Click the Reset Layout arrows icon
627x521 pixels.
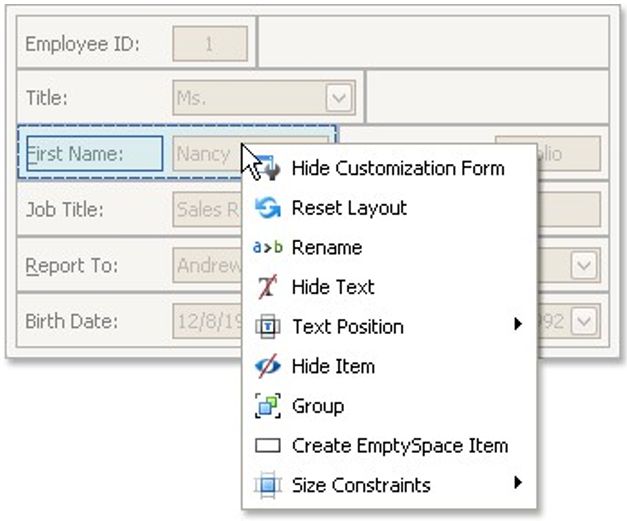[x=267, y=208]
